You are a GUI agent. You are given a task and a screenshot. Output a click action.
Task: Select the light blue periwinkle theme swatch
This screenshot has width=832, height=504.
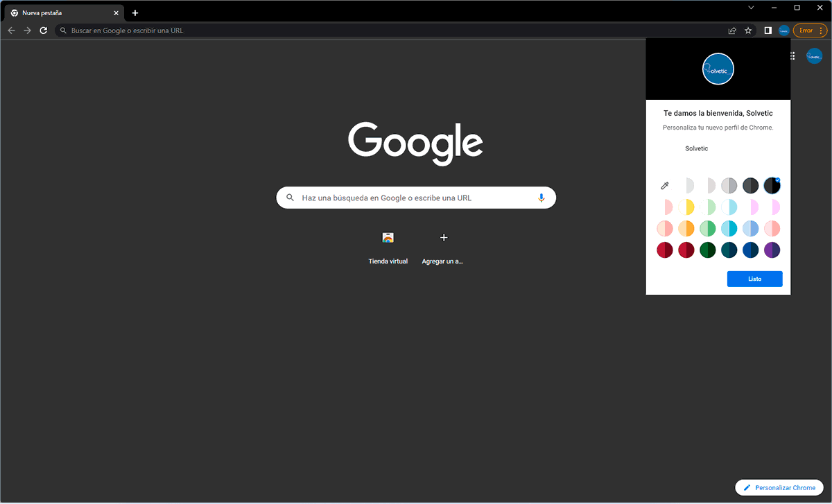[751, 228]
